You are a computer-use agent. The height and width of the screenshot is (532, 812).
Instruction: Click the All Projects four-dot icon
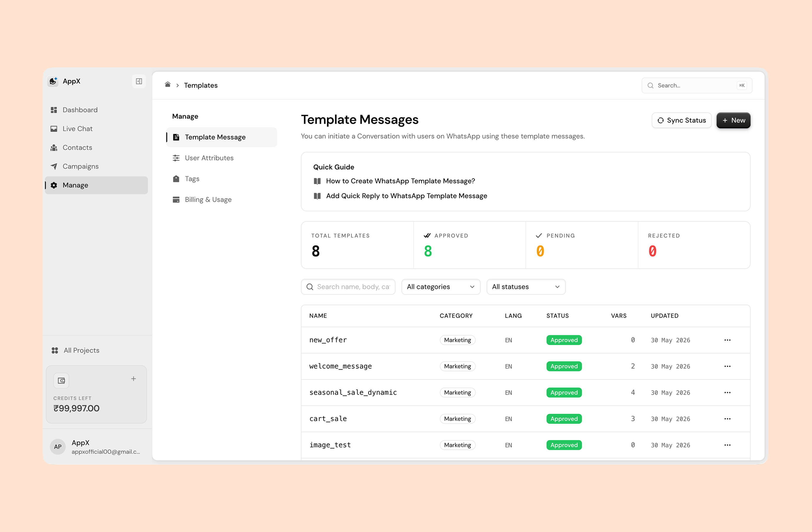(55, 351)
